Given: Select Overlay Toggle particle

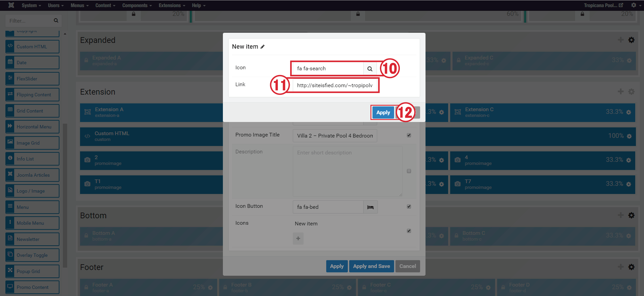Looking at the screenshot, I should point(32,255).
